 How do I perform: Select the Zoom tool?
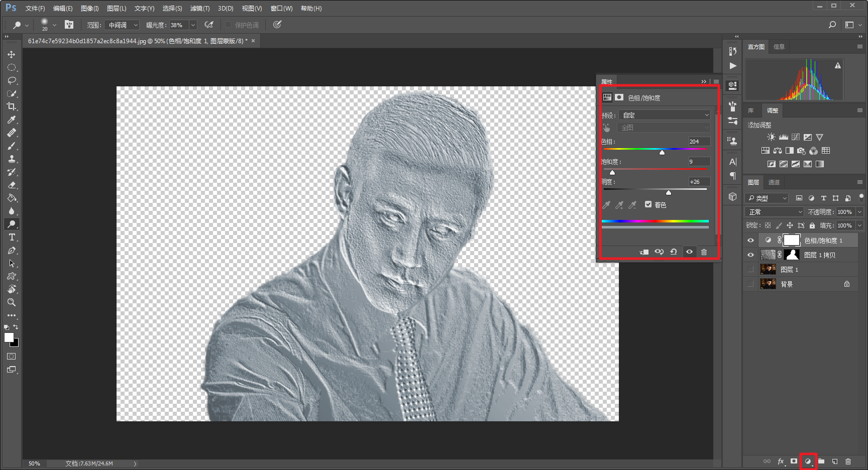coord(12,302)
